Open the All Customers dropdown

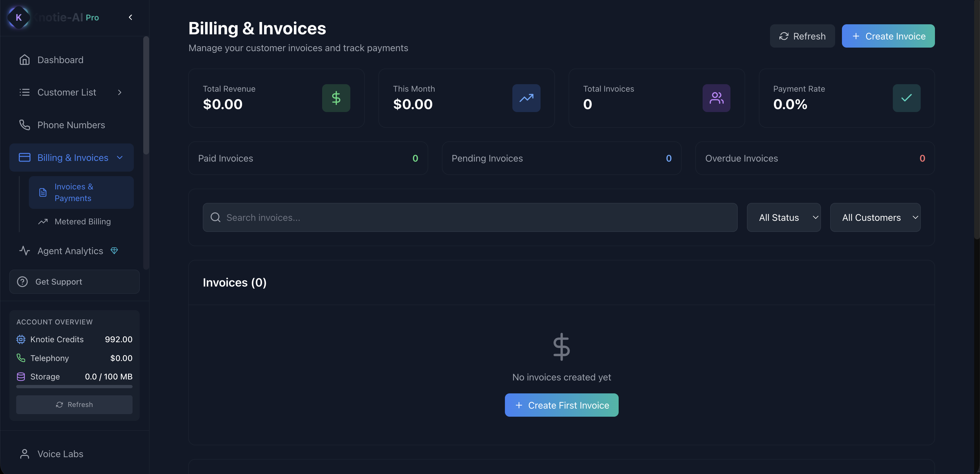[875, 218]
